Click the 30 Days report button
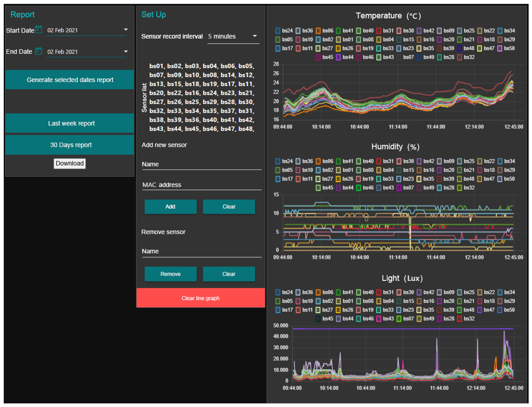 tap(70, 145)
